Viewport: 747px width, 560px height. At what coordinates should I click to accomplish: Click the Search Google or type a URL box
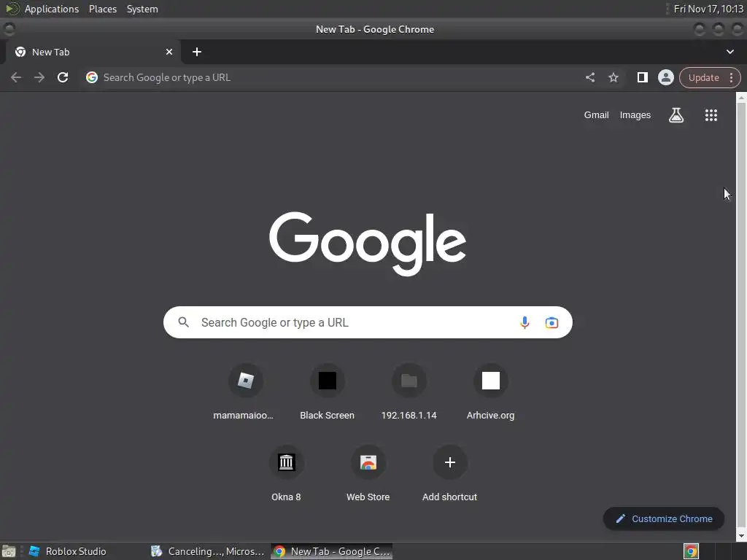[368, 322]
